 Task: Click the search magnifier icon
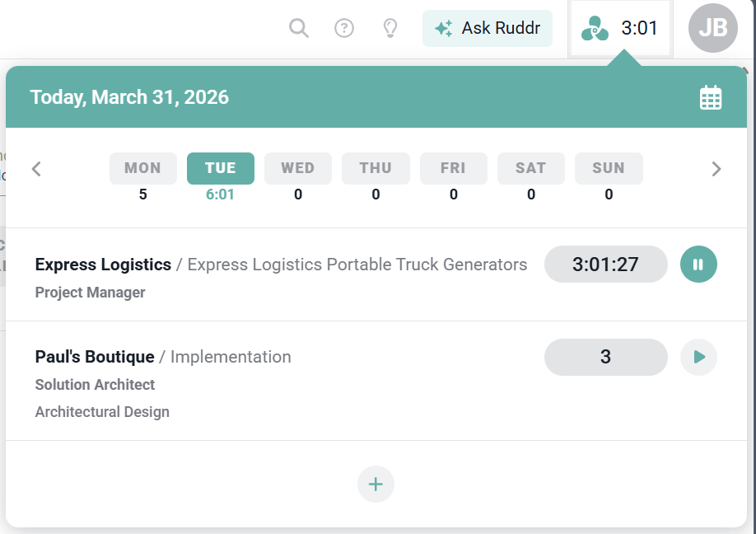(x=299, y=29)
